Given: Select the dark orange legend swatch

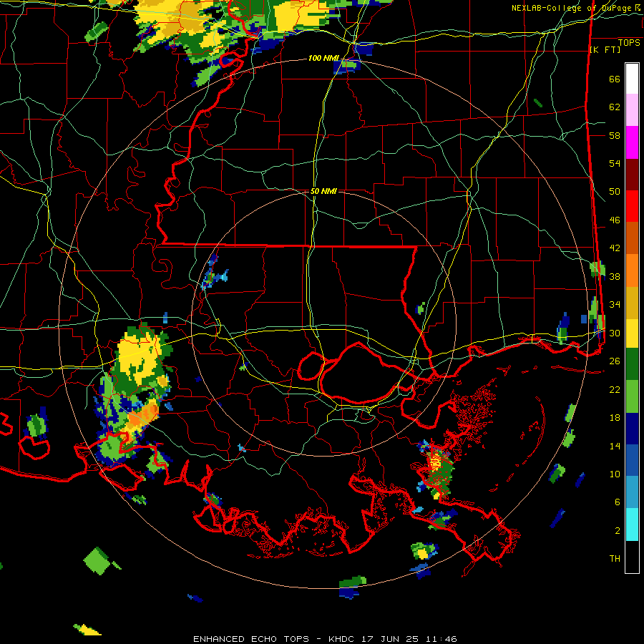Looking at the screenshot, I should point(632,238).
